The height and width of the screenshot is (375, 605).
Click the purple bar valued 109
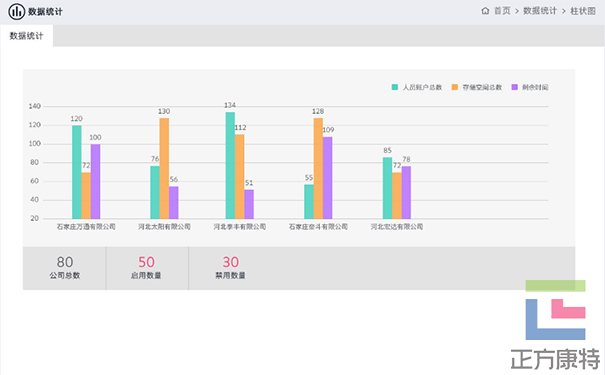click(327, 178)
